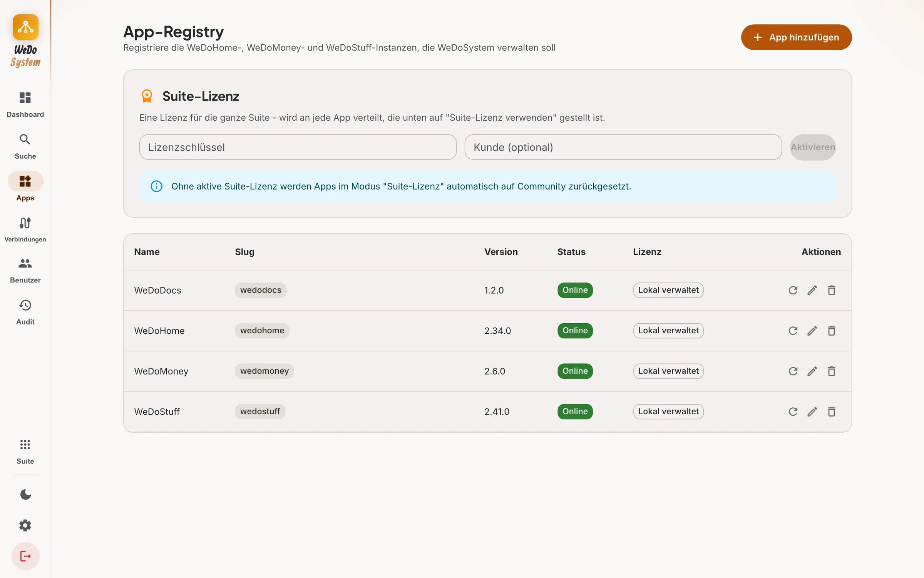Click the info icon in the blue notice
This screenshot has width=924, height=578.
coord(156,187)
